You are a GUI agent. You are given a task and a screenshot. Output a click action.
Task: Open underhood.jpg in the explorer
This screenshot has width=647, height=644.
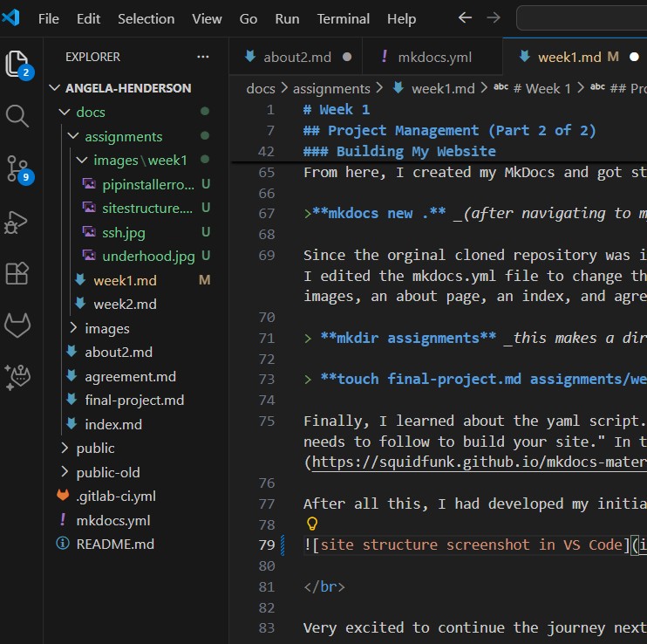coord(147,257)
